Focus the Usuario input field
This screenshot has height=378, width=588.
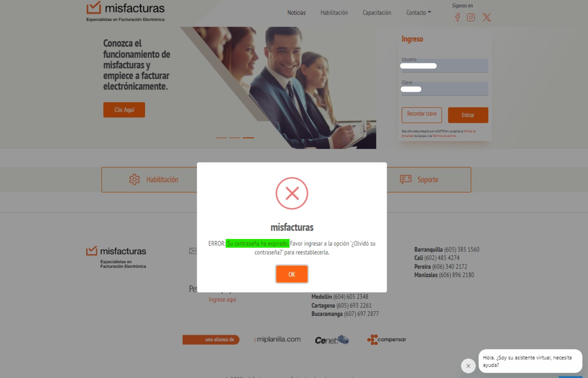click(x=445, y=65)
